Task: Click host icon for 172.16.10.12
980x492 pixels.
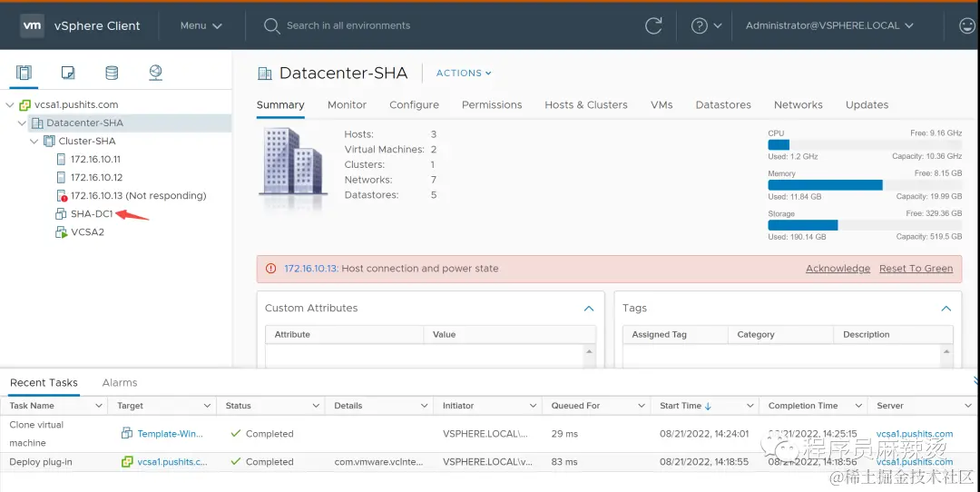Action: 61,178
